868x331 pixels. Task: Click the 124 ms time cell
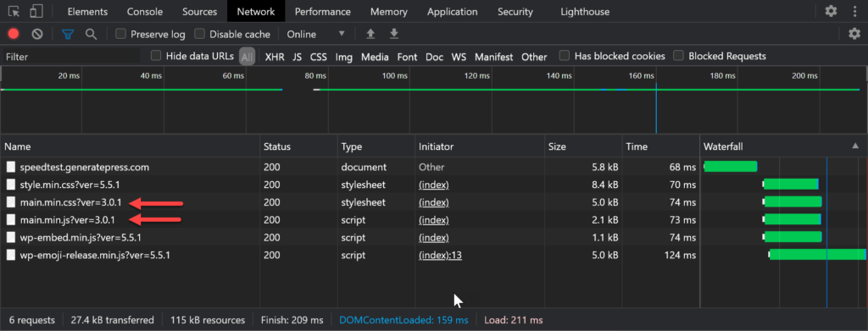pyautogui.click(x=681, y=256)
